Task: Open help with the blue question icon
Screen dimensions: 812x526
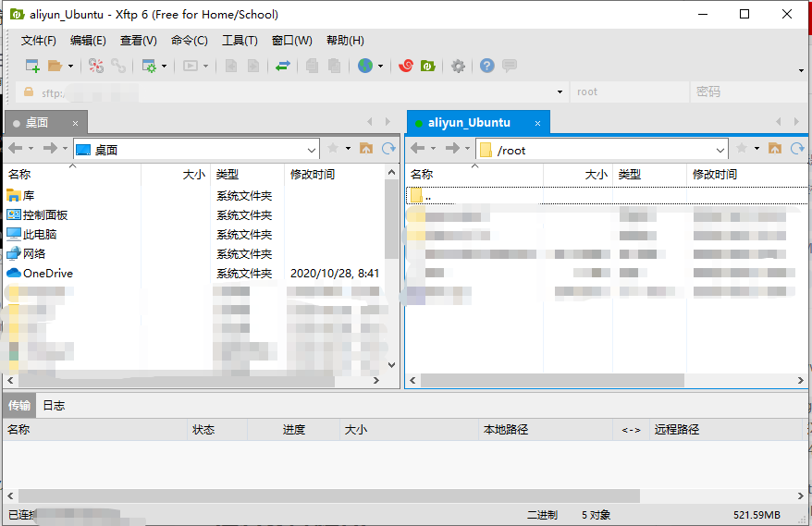Action: (x=486, y=66)
